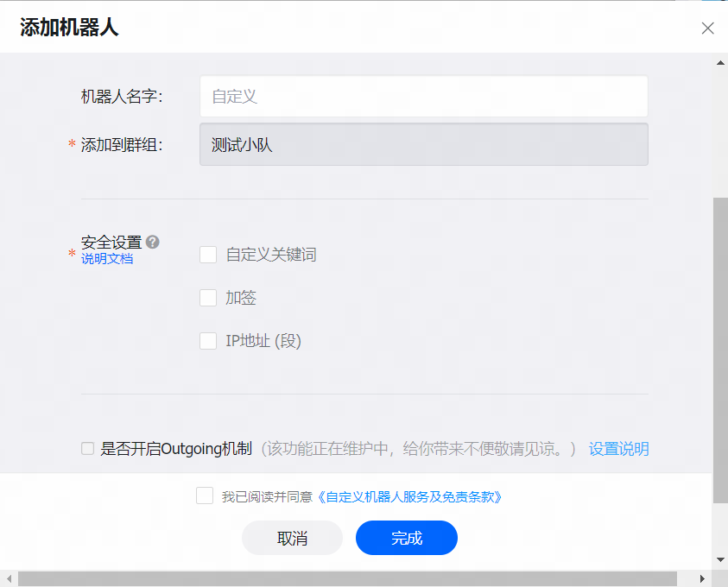The width and height of the screenshot is (728, 587).
Task: Open the 设置说明 link
Action: 619,449
